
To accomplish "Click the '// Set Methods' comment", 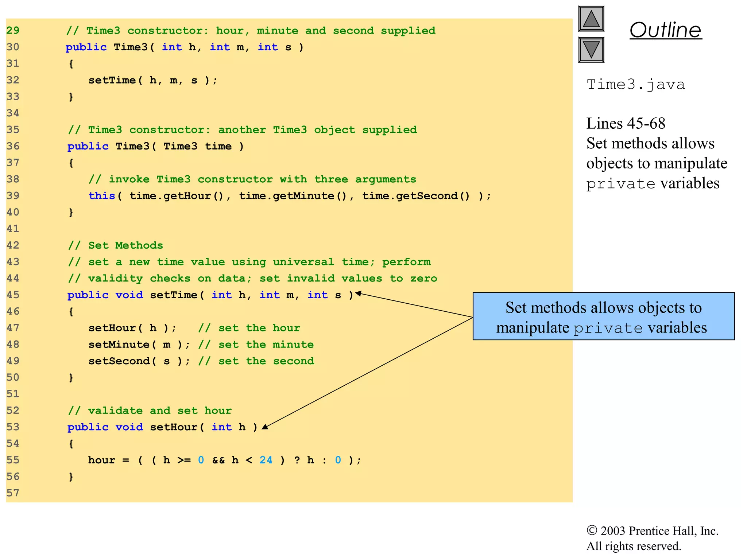I will pyautogui.click(x=116, y=245).
